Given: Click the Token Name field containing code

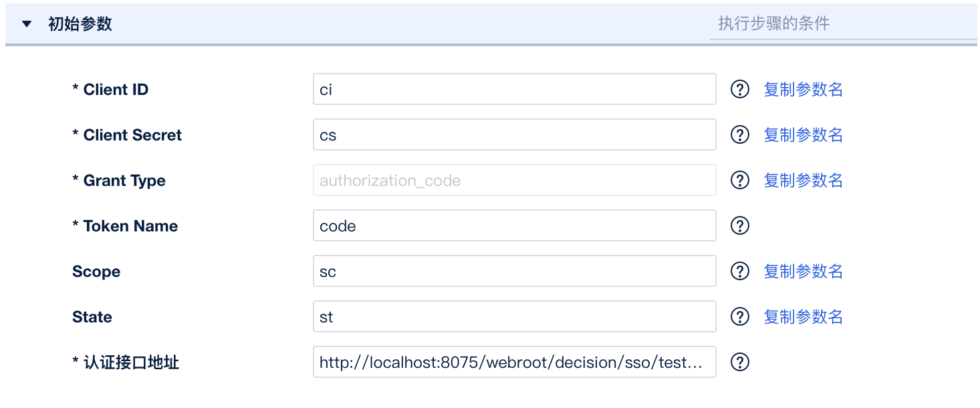Looking at the screenshot, I should click(x=514, y=226).
